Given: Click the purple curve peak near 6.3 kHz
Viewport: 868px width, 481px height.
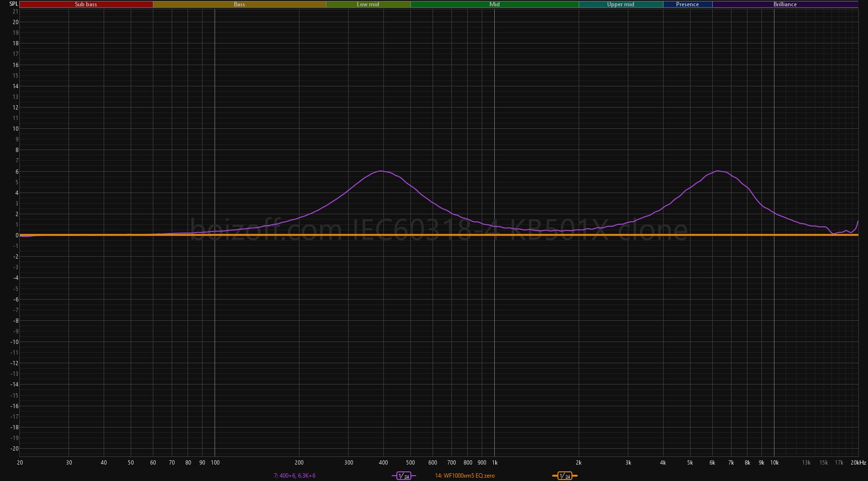Looking at the screenshot, I should pyautogui.click(x=719, y=171).
